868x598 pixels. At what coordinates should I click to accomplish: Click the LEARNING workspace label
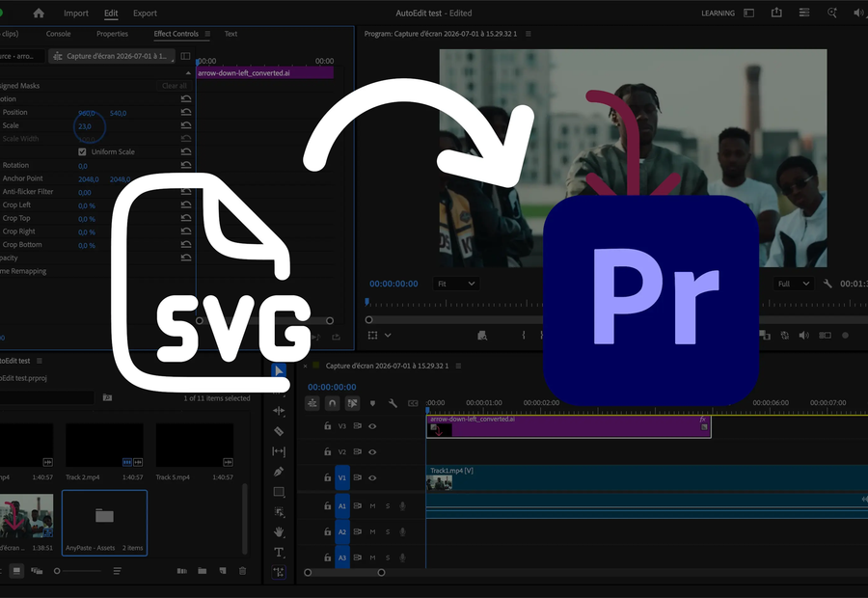pyautogui.click(x=718, y=13)
